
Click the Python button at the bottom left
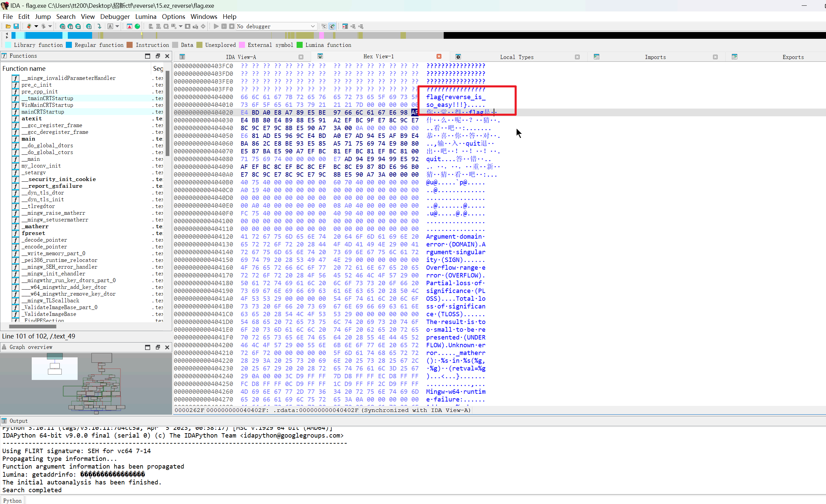pos(12,500)
